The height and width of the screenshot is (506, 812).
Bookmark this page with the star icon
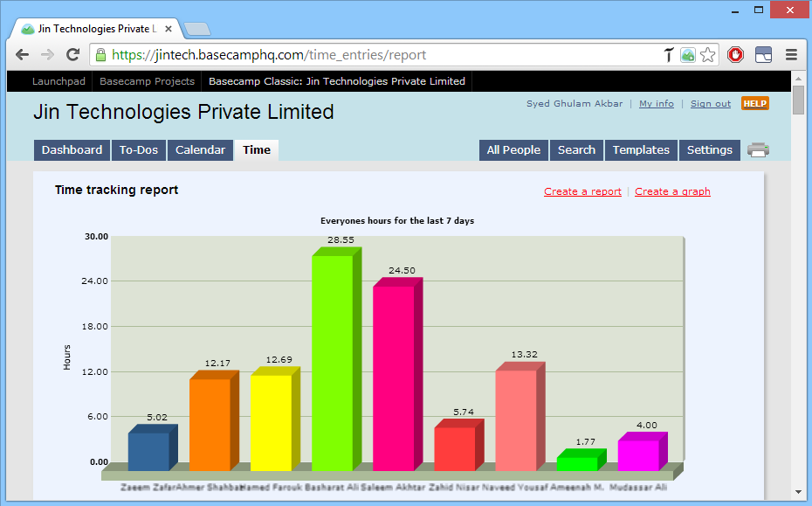(708, 55)
